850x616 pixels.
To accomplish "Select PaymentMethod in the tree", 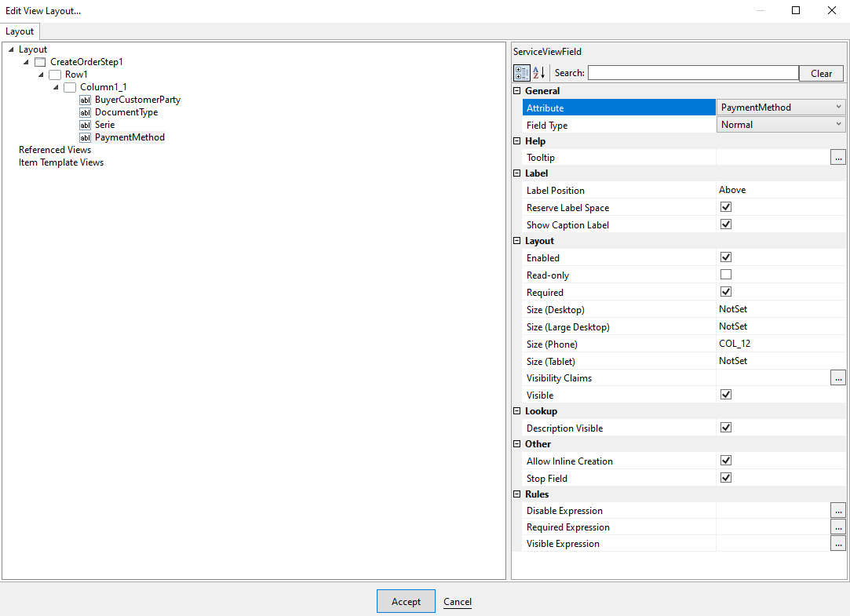I will 130,137.
